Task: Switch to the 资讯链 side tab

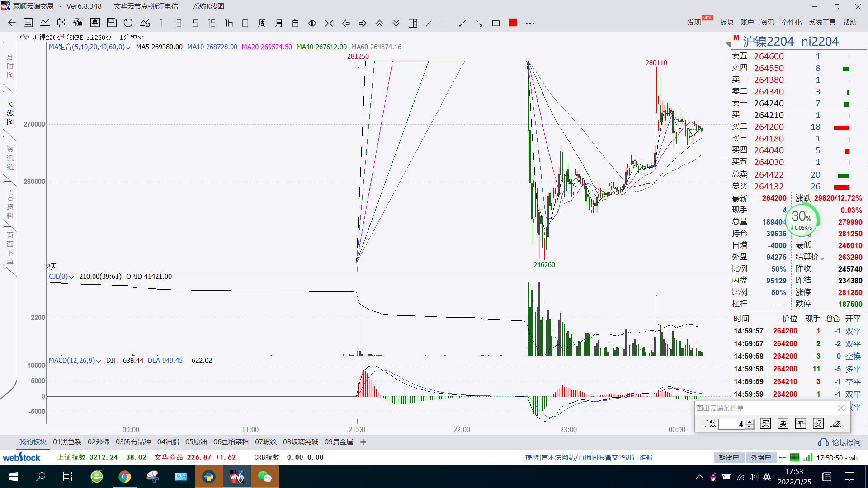Action: [x=10, y=158]
